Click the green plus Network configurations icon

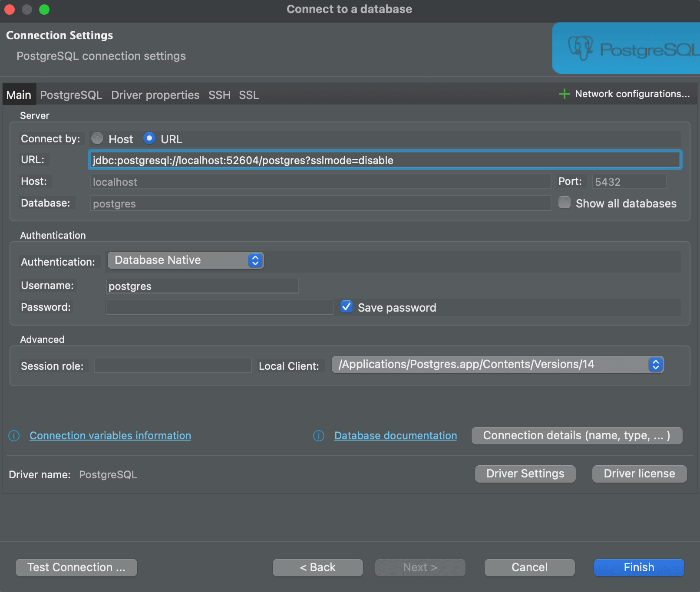click(x=564, y=94)
